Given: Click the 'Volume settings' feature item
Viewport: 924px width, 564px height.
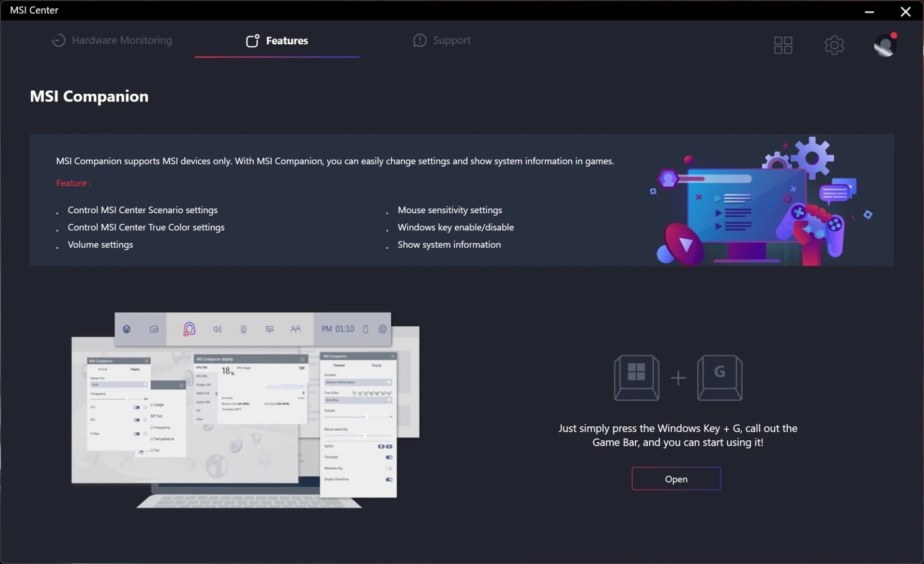Looking at the screenshot, I should tap(100, 244).
